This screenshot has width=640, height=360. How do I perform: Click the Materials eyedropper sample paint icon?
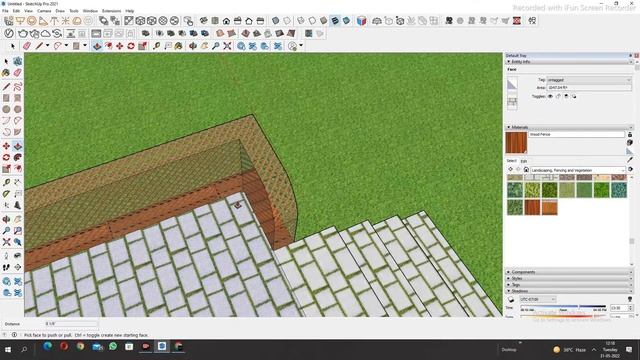click(630, 160)
